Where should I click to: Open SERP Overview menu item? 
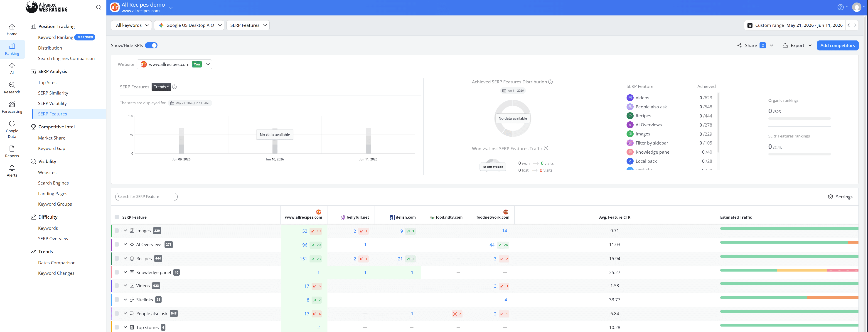(53, 238)
